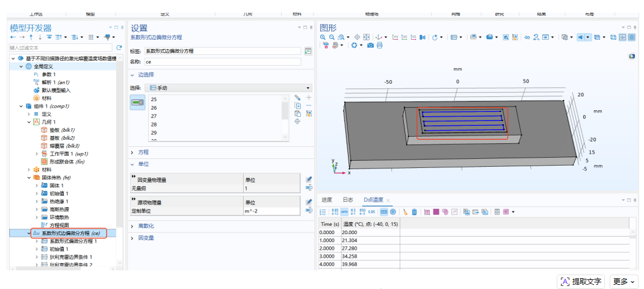This screenshot has width=644, height=289.
Task: Select the D点温度 tab
Action: (373, 200)
